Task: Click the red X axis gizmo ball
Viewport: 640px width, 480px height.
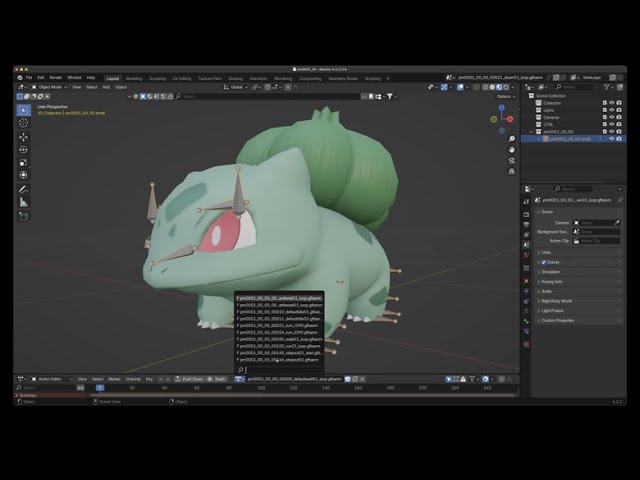Action: (x=510, y=119)
